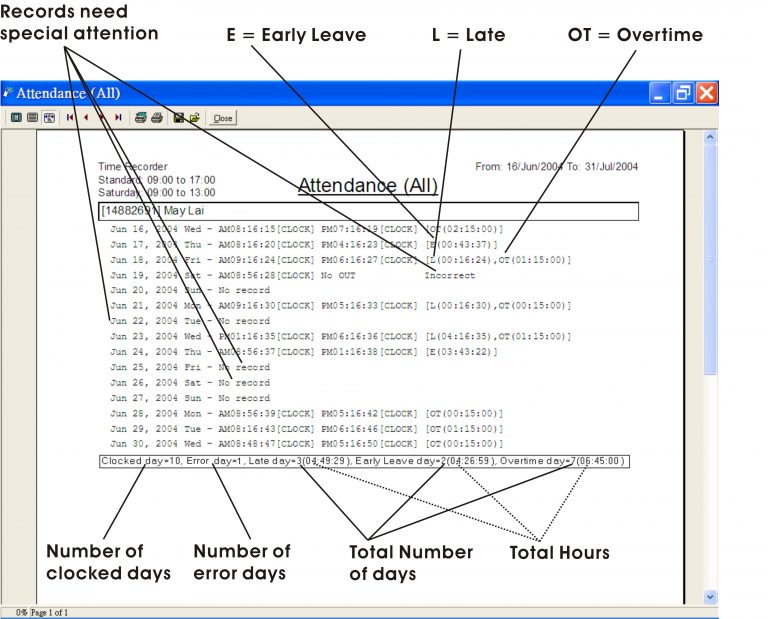Viewport: 768px width, 619px height.
Task: Click the Zoom to Fit toolbar icon
Action: 16,117
